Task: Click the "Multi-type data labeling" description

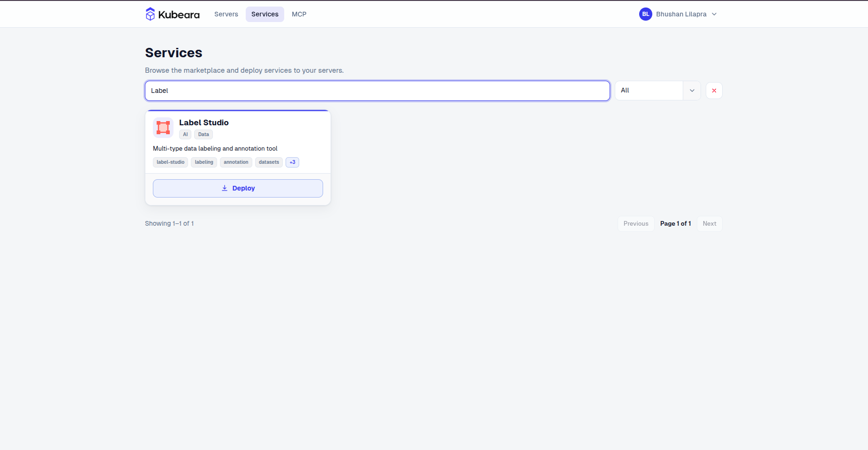Action: pyautogui.click(x=215, y=149)
